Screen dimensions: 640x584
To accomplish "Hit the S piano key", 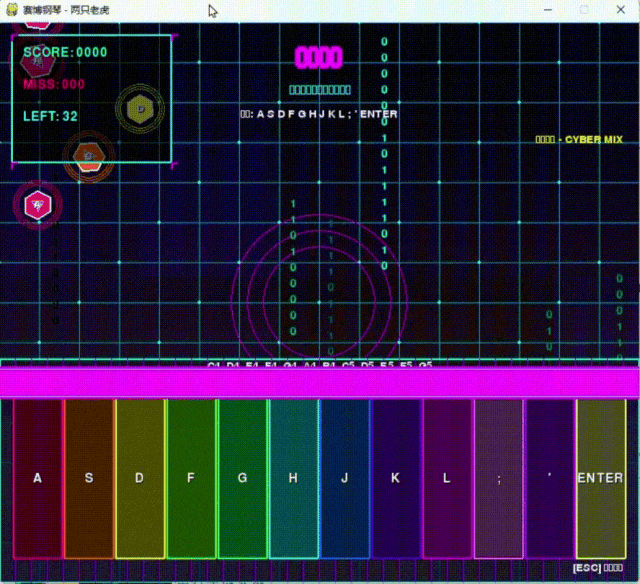I will (89, 478).
